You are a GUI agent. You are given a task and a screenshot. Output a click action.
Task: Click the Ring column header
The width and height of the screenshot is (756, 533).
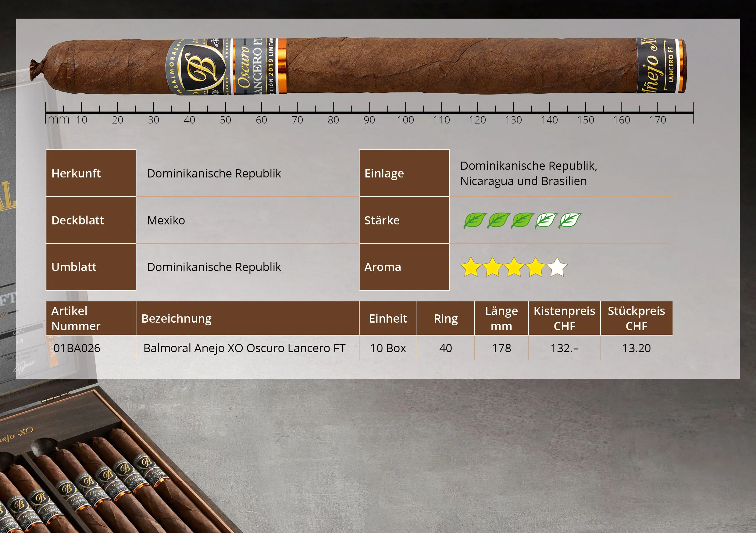tap(445, 318)
